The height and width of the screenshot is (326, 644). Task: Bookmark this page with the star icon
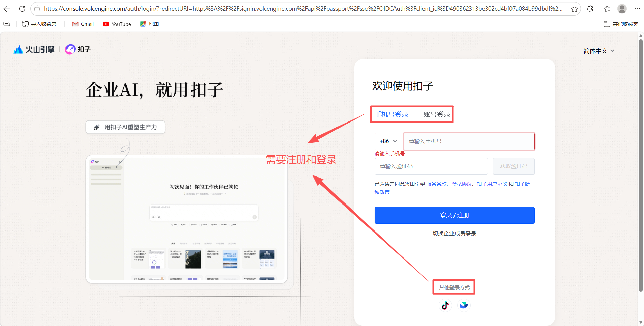click(574, 9)
